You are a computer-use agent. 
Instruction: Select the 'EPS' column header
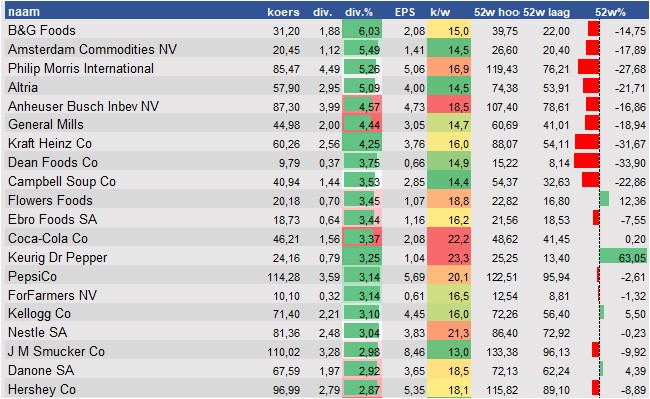(x=405, y=12)
